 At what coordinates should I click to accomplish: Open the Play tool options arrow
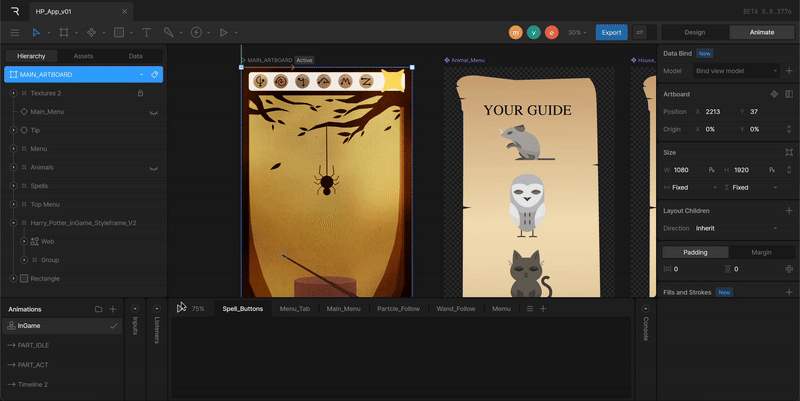(x=236, y=33)
